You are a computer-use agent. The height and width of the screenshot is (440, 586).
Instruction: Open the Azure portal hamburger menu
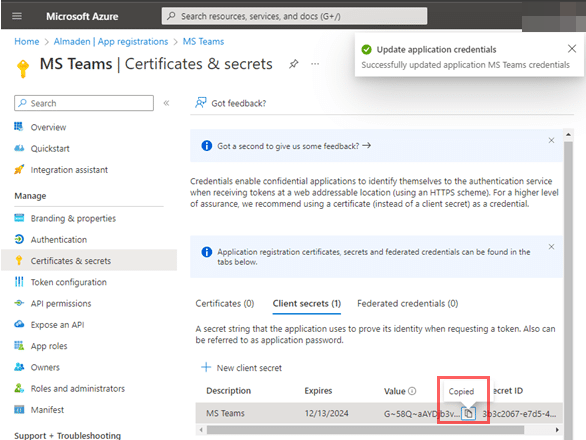17,16
